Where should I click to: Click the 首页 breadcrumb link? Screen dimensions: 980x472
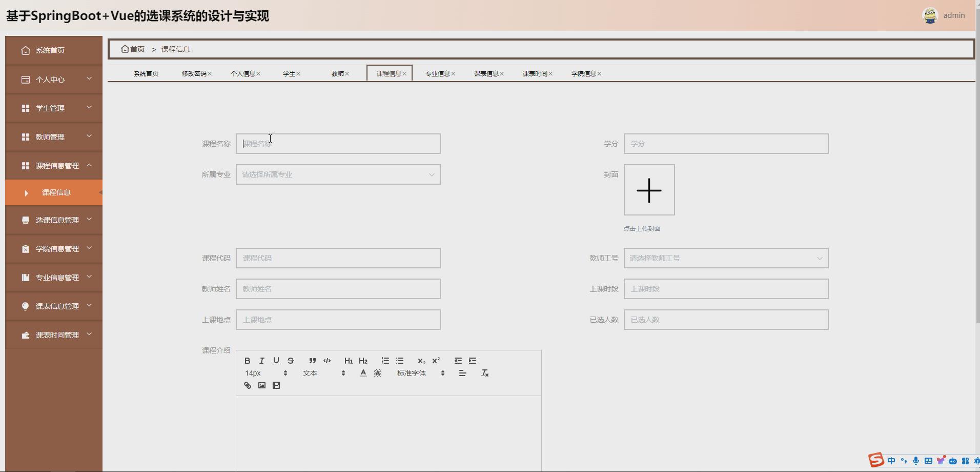pyautogui.click(x=133, y=49)
